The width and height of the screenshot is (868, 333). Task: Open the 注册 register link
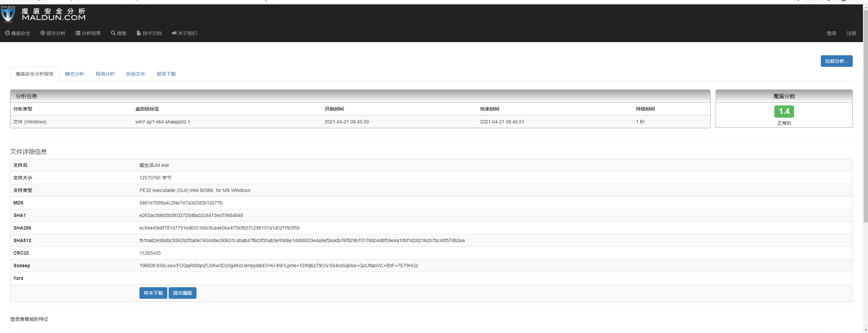click(851, 33)
